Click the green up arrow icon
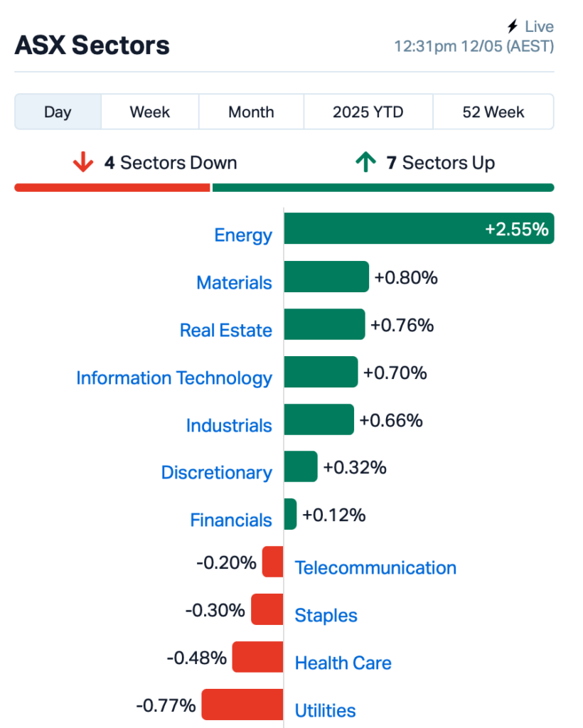This screenshot has width=583, height=728. [365, 162]
